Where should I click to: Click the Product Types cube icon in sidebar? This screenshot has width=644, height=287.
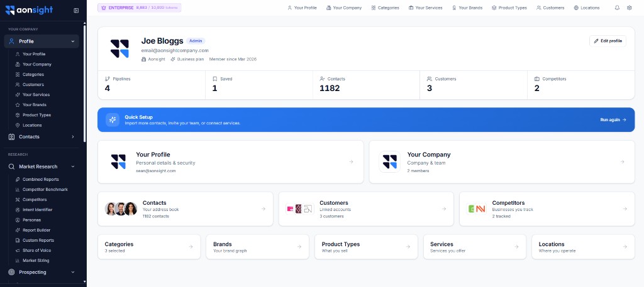click(x=18, y=115)
